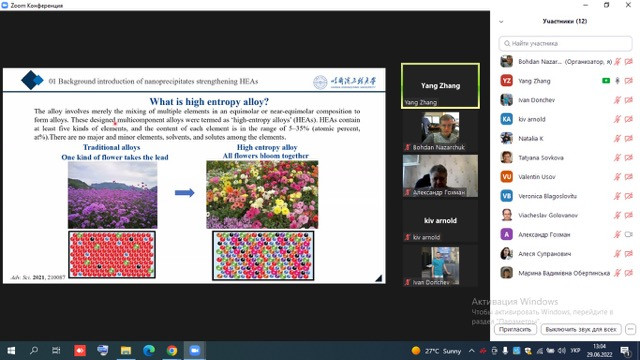
Task: Click Александр Гохман's muted microphone icon in list
Action: 618,234
